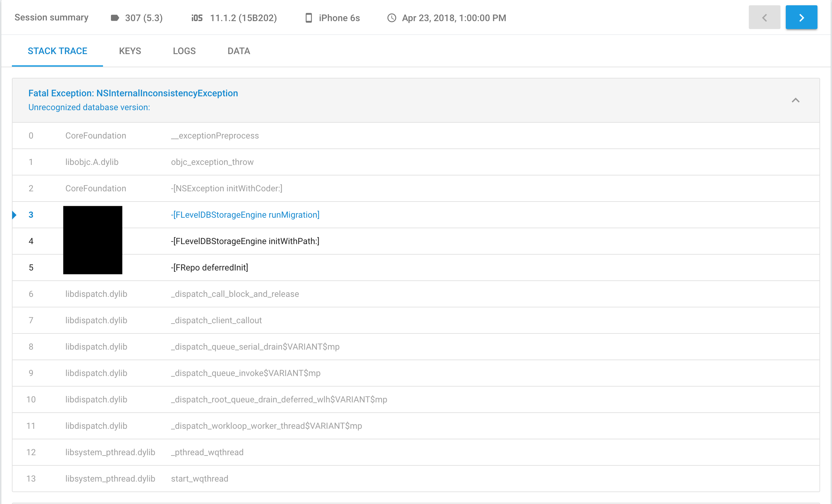The width and height of the screenshot is (832, 504).
Task: Open the FLevelDBStorageEngine runMigration link
Action: coord(245,214)
